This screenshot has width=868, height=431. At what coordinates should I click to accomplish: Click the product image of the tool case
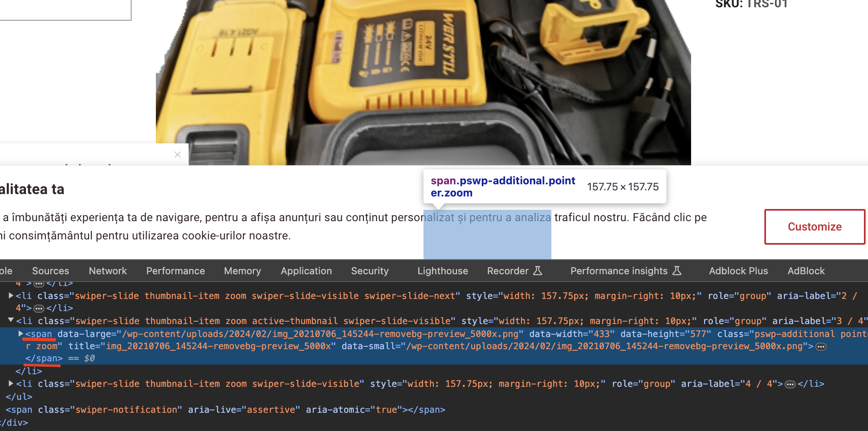click(x=423, y=82)
